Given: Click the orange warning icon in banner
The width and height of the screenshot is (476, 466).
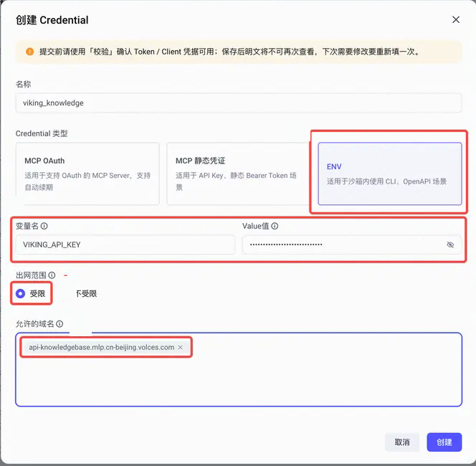Looking at the screenshot, I should pyautogui.click(x=30, y=52).
